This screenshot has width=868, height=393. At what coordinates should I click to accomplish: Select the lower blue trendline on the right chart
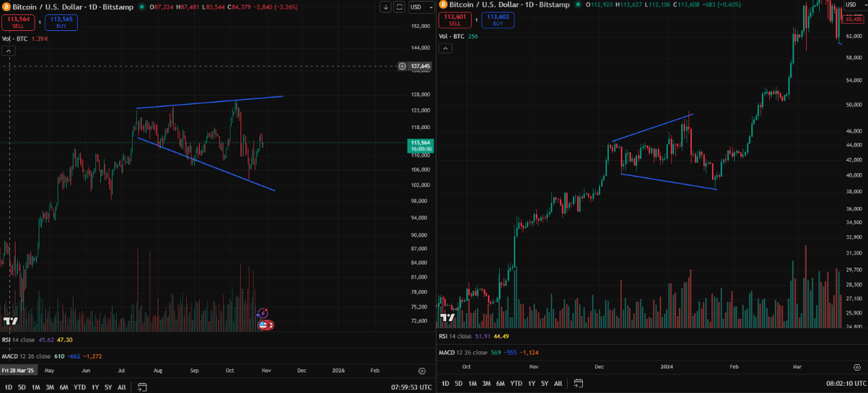(668, 182)
